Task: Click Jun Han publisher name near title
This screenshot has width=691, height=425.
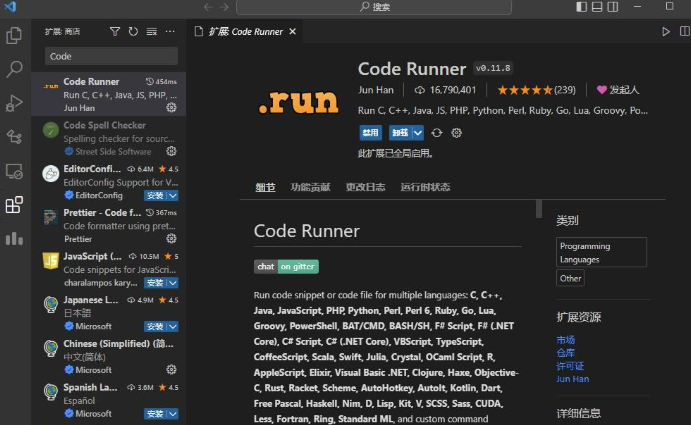Action: [x=376, y=90]
